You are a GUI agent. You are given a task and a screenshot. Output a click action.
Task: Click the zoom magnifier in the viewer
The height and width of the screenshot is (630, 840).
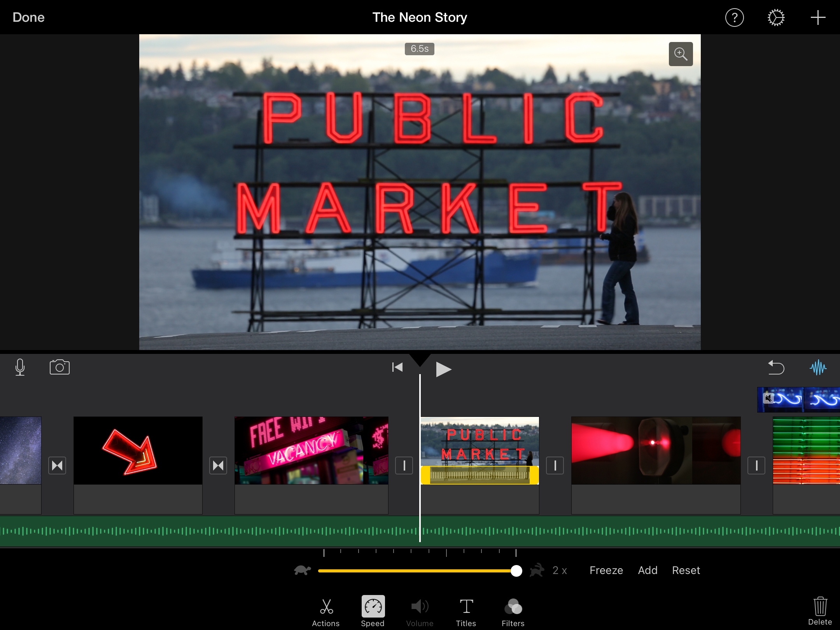tap(681, 54)
